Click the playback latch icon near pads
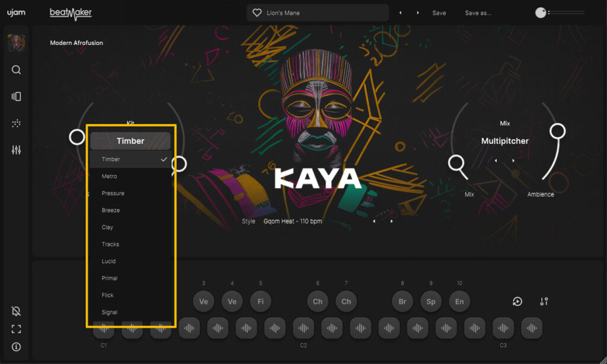The image size is (607, 364). point(517,302)
